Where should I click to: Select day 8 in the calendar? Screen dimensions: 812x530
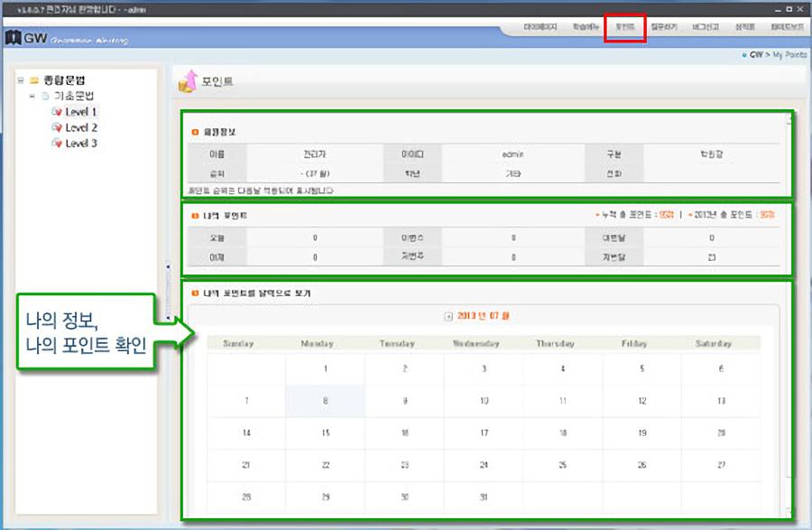coord(326,401)
